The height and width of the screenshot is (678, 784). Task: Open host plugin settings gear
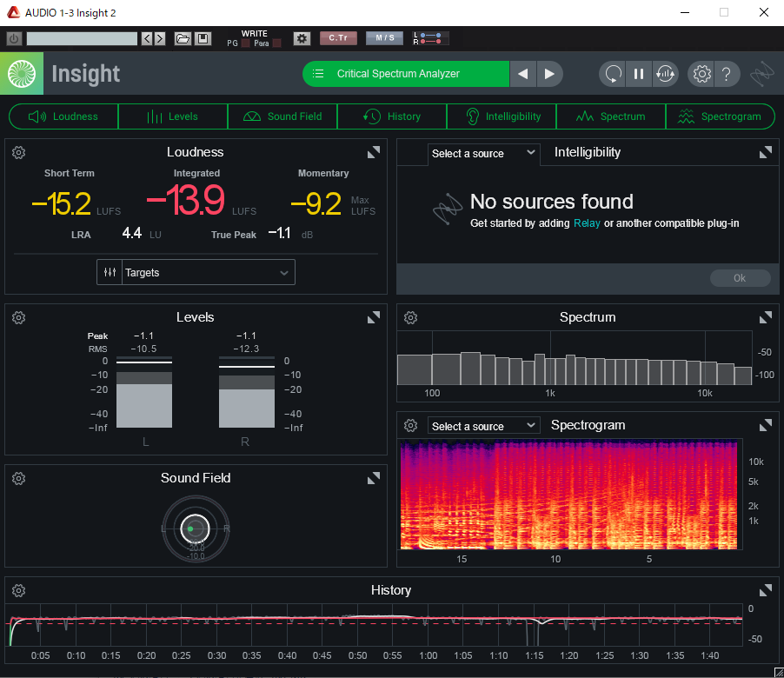pos(302,38)
